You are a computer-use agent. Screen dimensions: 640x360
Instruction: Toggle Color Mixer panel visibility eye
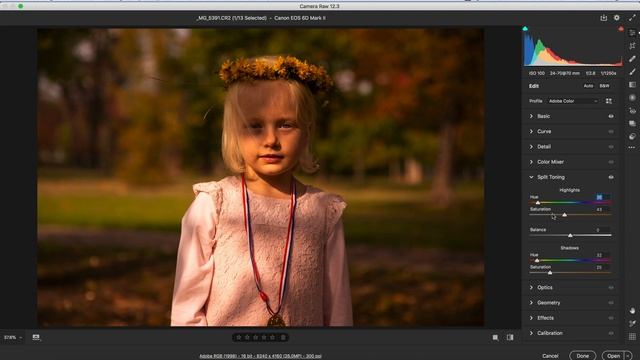(x=611, y=162)
